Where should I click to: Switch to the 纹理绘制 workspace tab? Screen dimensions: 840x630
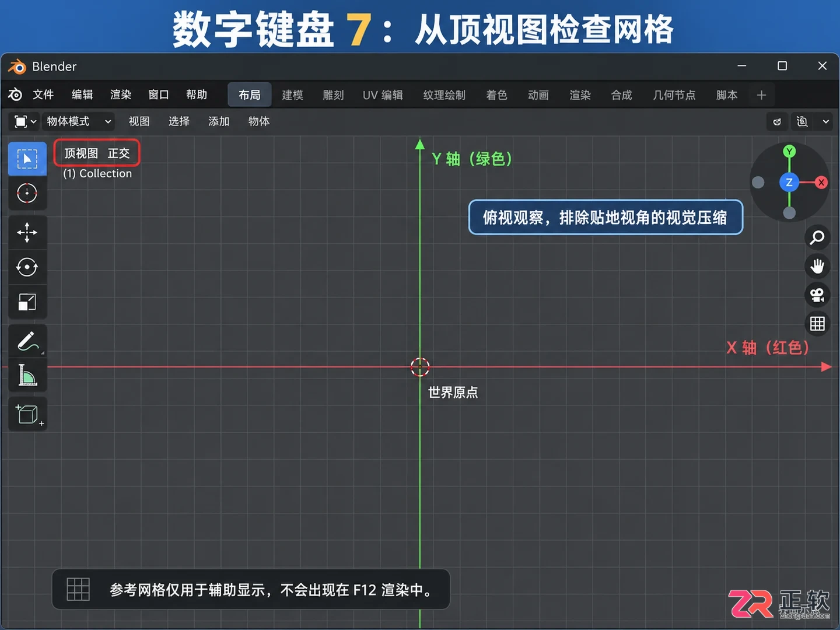[444, 95]
